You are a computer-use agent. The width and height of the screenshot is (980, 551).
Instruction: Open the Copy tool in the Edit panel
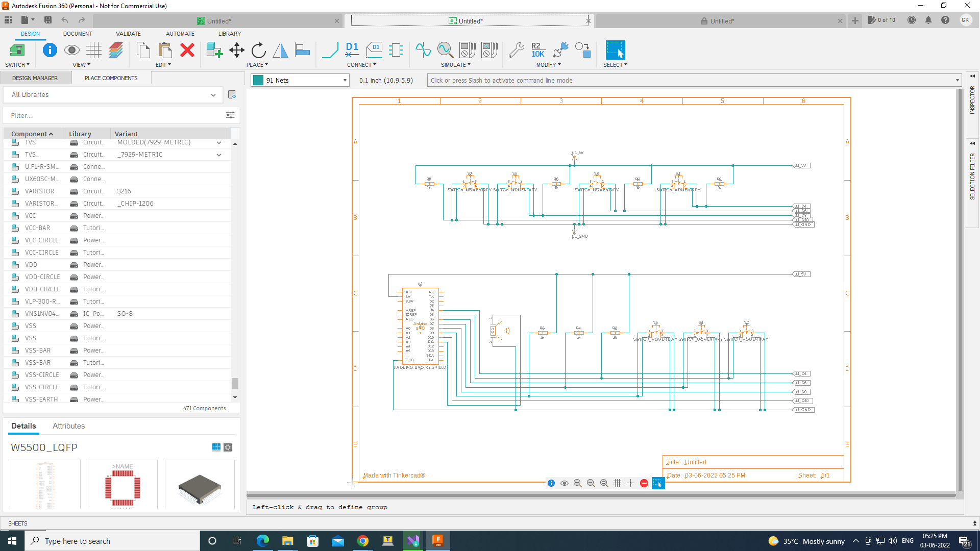tap(143, 50)
